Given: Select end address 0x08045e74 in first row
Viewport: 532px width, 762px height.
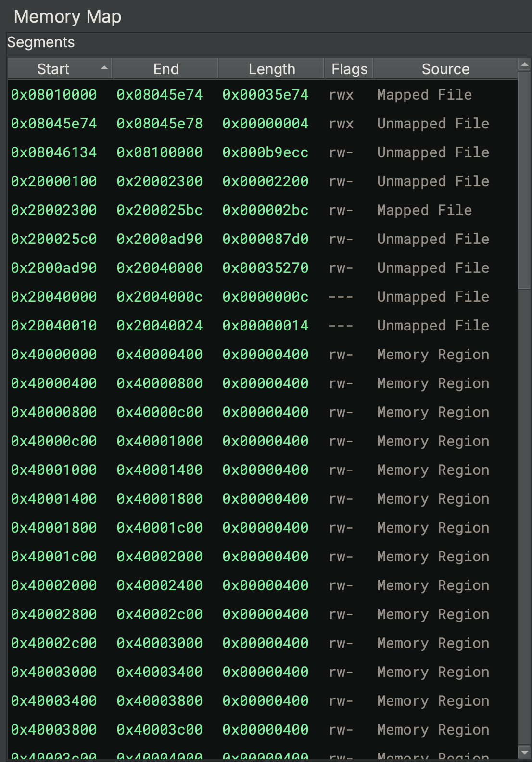Looking at the screenshot, I should (x=160, y=95).
